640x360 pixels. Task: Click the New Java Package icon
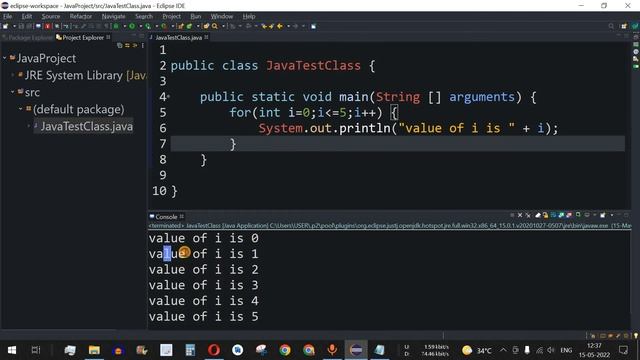180,26
